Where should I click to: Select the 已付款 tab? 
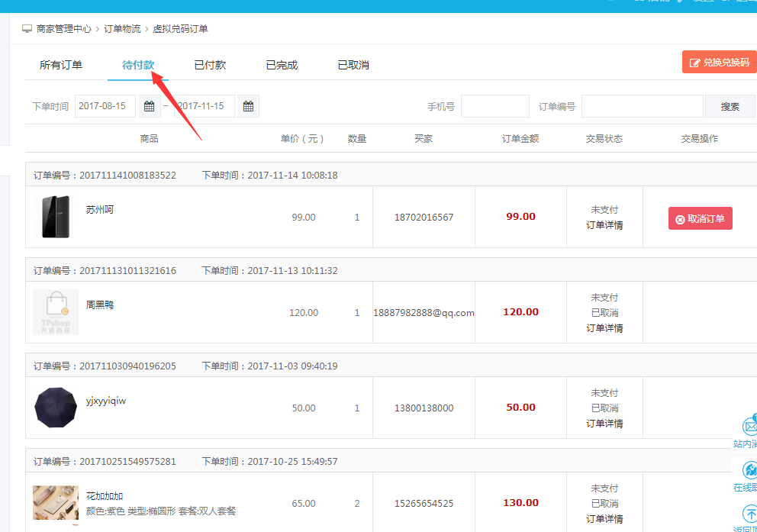pos(210,65)
